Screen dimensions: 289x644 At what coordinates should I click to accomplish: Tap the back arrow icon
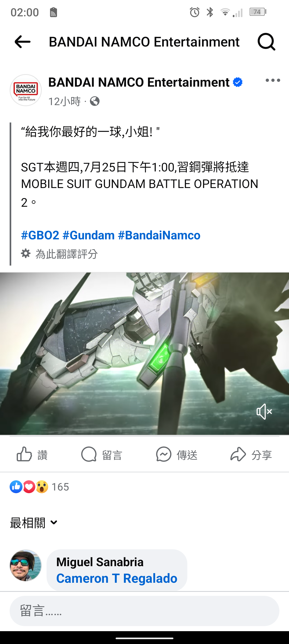click(x=22, y=42)
